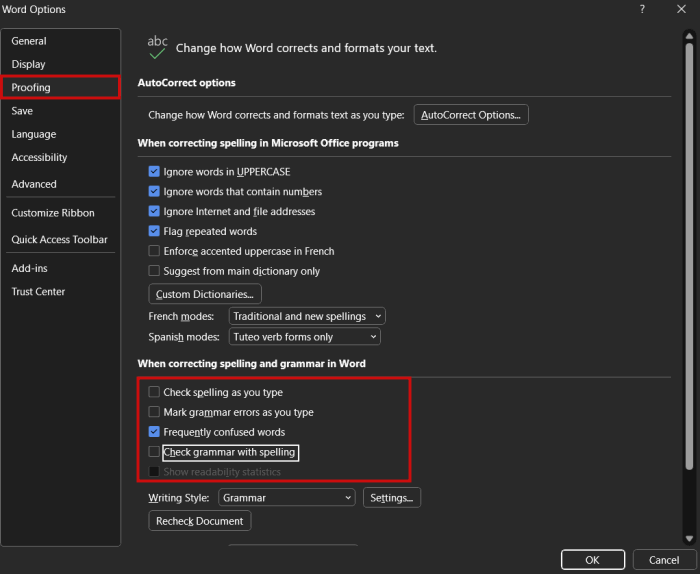The image size is (700, 574).
Task: Expand the Spanish modes dropdown
Action: pyautogui.click(x=307, y=337)
